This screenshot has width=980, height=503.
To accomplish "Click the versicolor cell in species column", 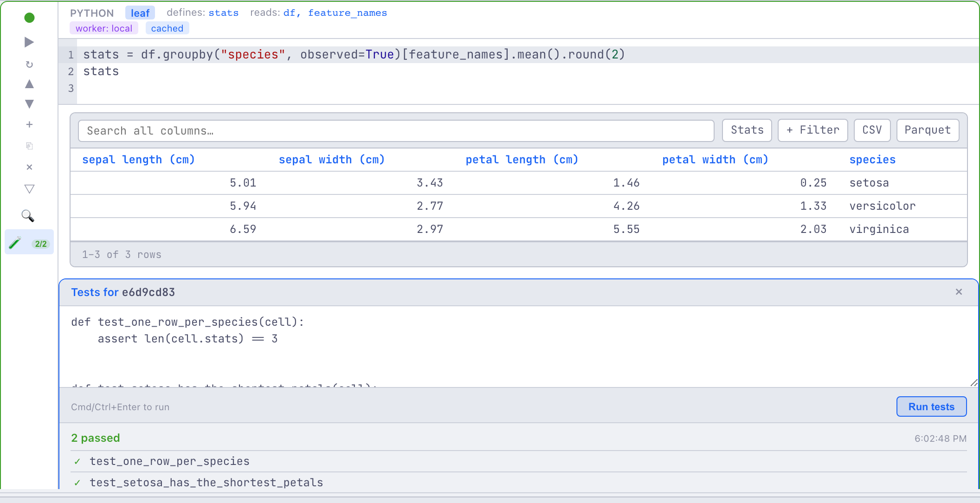I will [x=883, y=206].
